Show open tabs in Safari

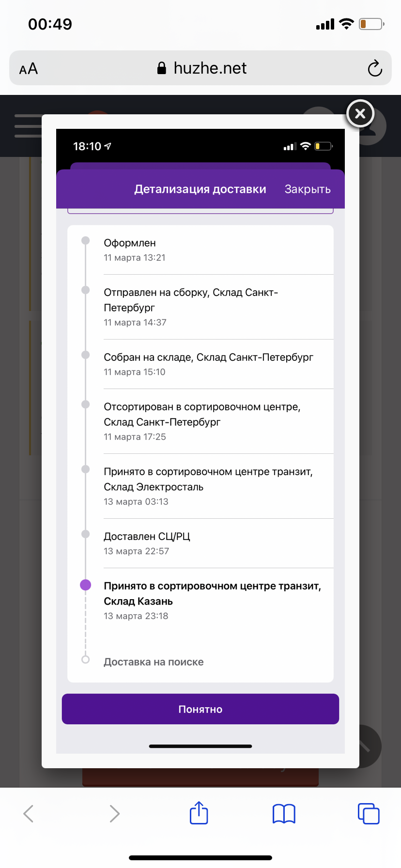tap(369, 813)
